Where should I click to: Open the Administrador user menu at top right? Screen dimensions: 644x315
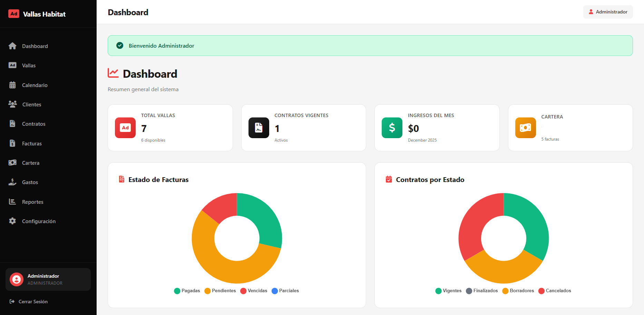click(608, 12)
